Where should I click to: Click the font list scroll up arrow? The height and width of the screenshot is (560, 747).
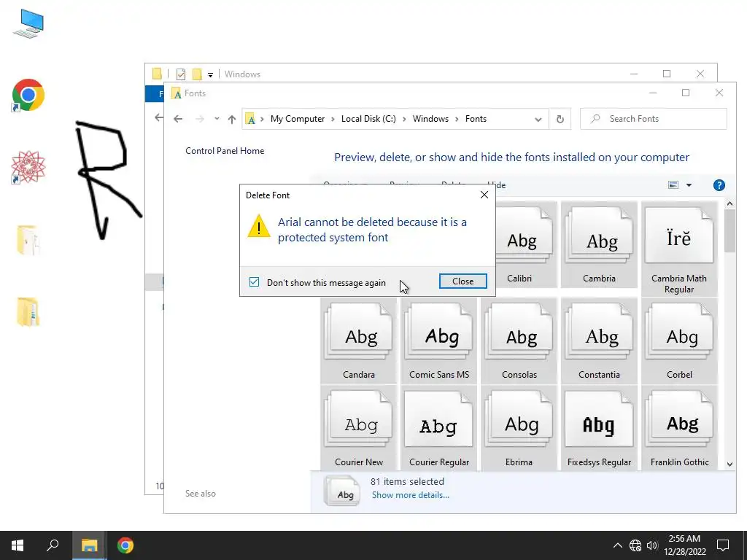tap(729, 204)
